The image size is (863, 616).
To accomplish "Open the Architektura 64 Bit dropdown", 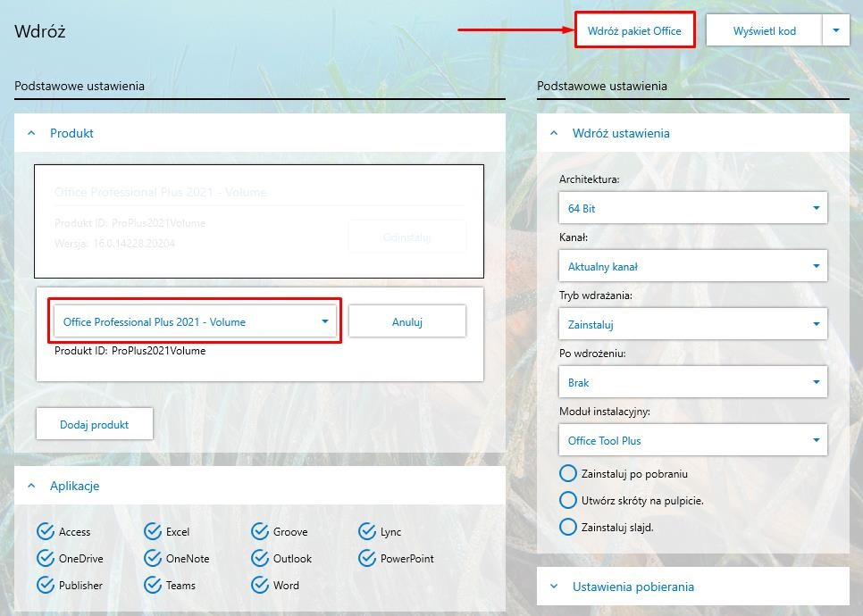I will (693, 208).
